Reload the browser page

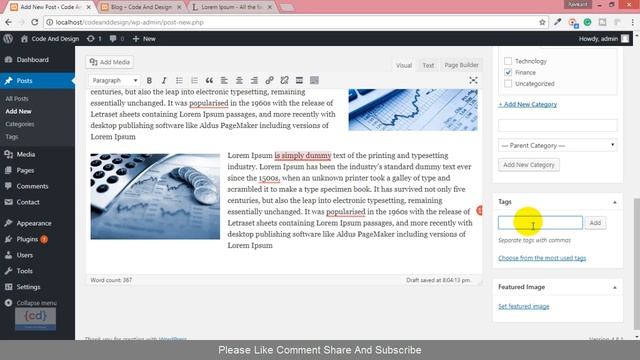[x=35, y=22]
